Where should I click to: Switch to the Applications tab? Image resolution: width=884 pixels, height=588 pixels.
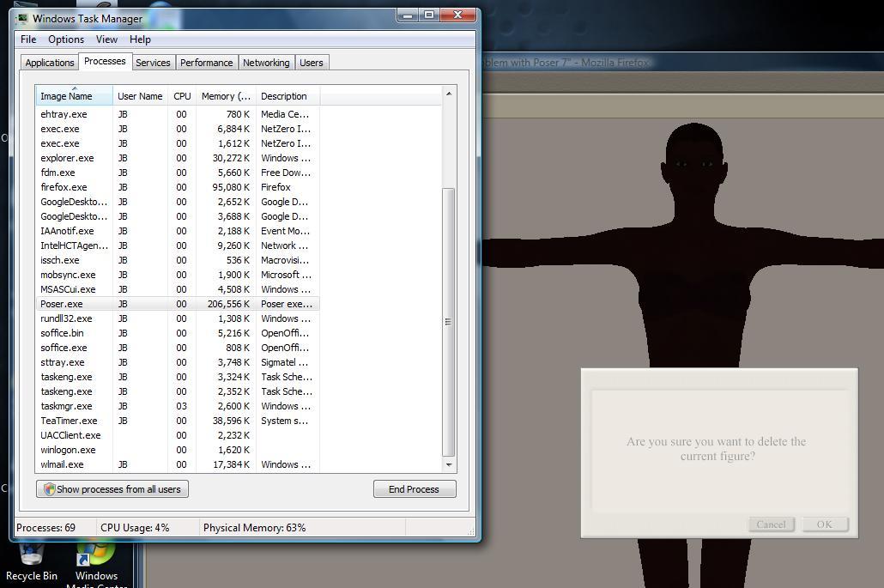pyautogui.click(x=50, y=63)
